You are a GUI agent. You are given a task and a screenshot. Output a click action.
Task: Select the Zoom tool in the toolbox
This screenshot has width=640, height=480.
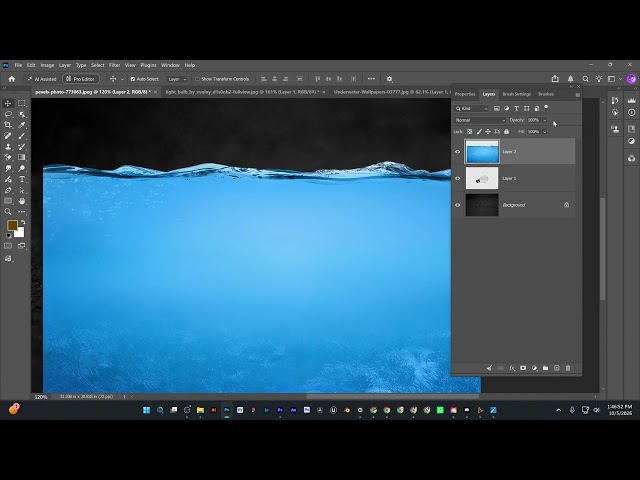point(8,211)
